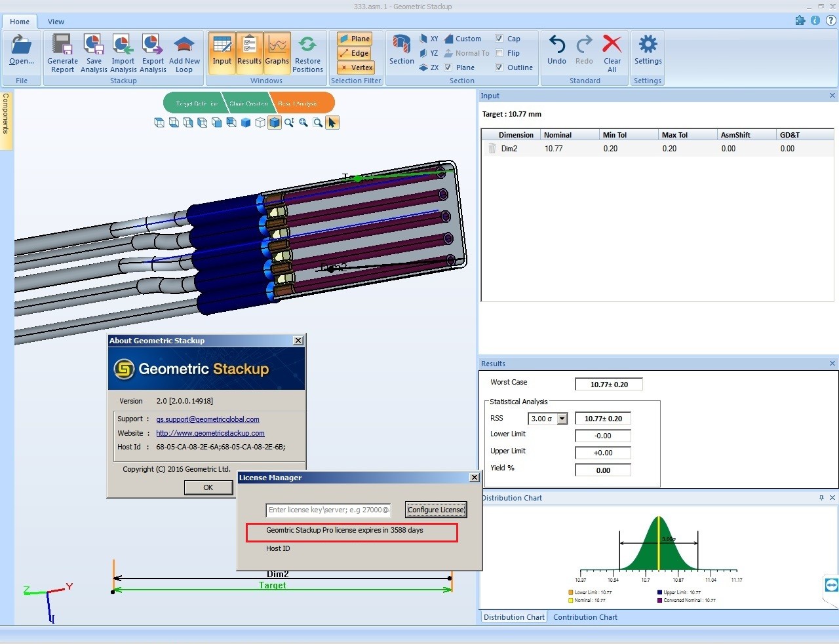Close the Input panel
This screenshot has height=644, width=839.
click(x=832, y=96)
